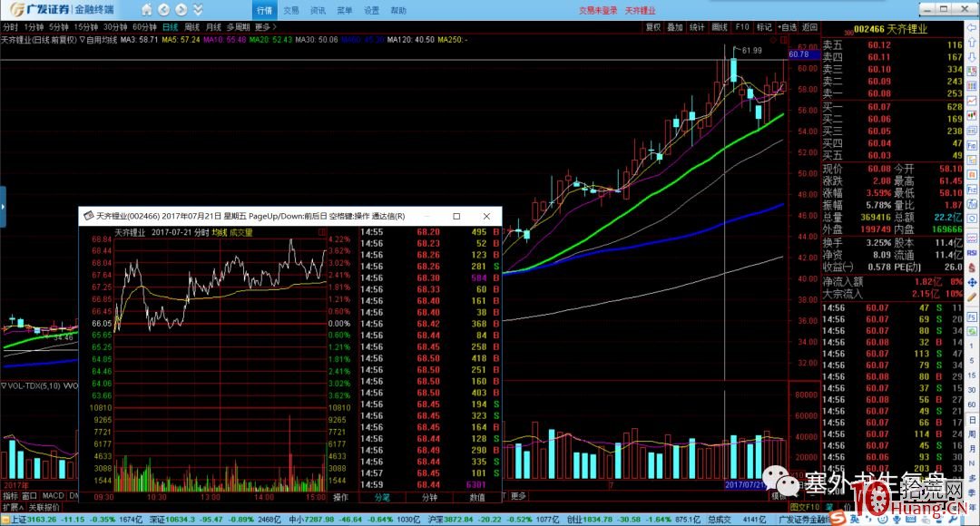Open the 关联报价 tab
This screenshot has width=980, height=526.
click(44, 507)
